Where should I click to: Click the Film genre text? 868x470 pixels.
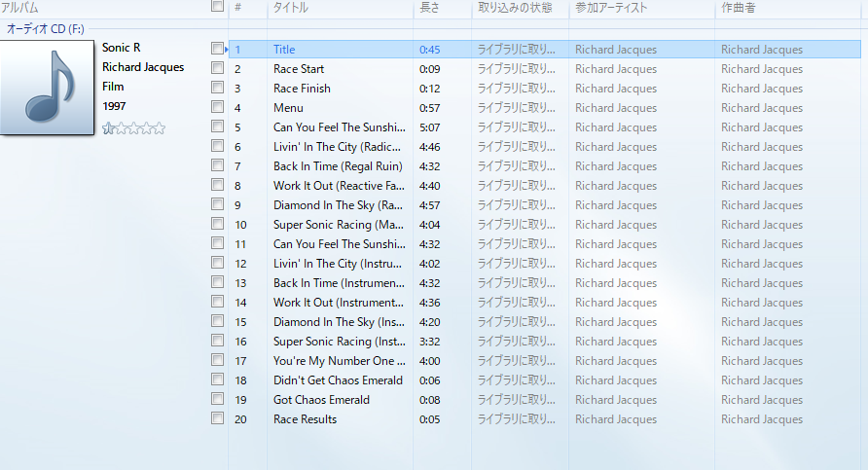pos(113,87)
